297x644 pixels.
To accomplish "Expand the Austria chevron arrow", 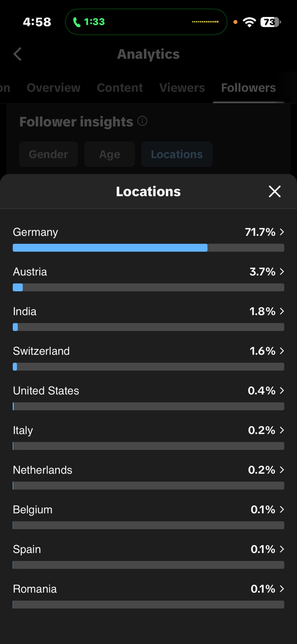I will pos(282,272).
